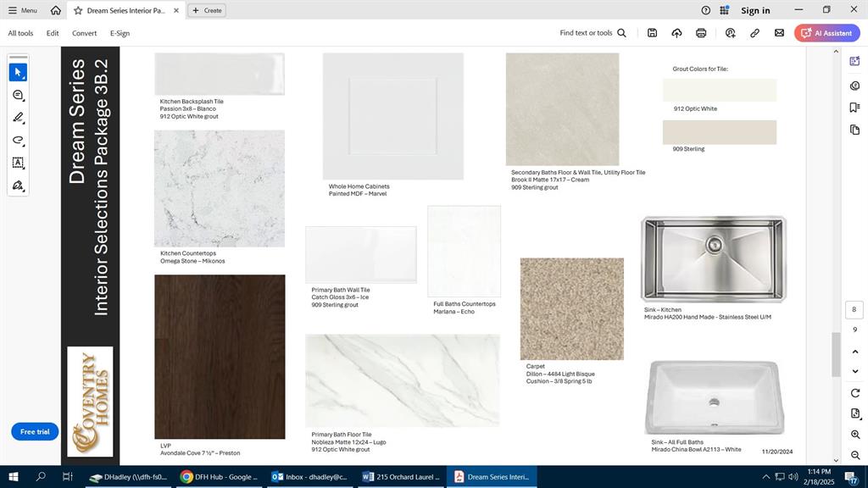Select the add text box tool
The width and height of the screenshot is (868, 488).
19,163
